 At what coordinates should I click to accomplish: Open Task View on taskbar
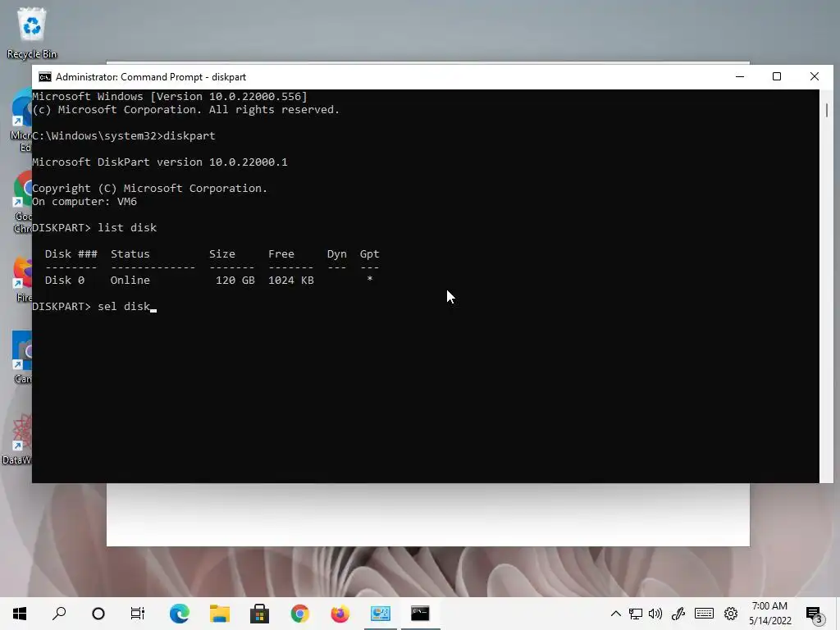tap(138, 614)
